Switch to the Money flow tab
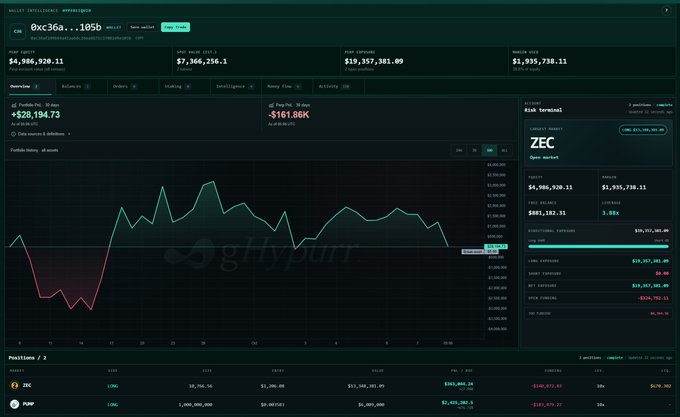 pyautogui.click(x=287, y=87)
